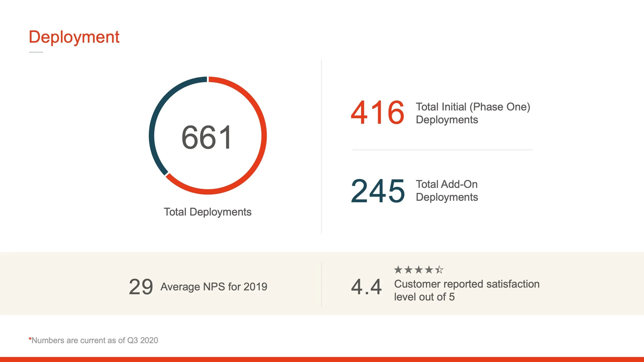Click the fourth rating star
This screenshot has width=644, height=362.
tap(429, 270)
